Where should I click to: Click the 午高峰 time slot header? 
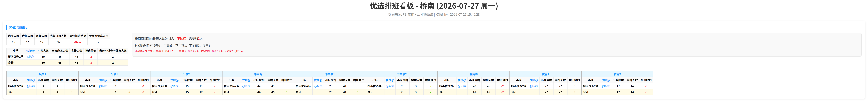coord(258,74)
